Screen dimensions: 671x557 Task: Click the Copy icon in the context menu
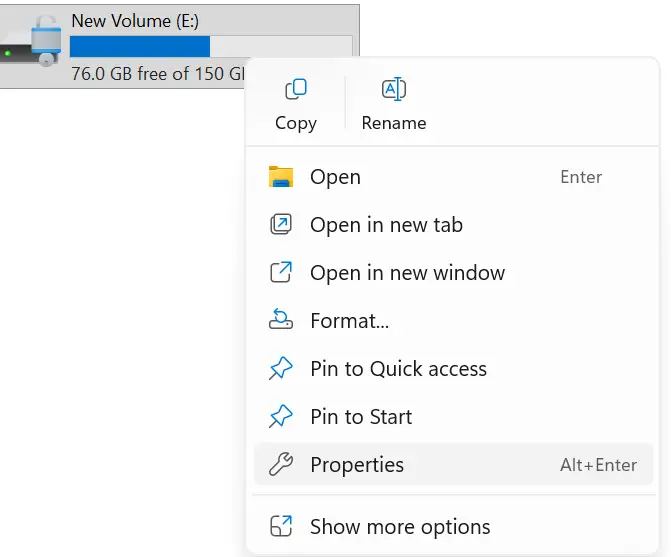(x=295, y=91)
